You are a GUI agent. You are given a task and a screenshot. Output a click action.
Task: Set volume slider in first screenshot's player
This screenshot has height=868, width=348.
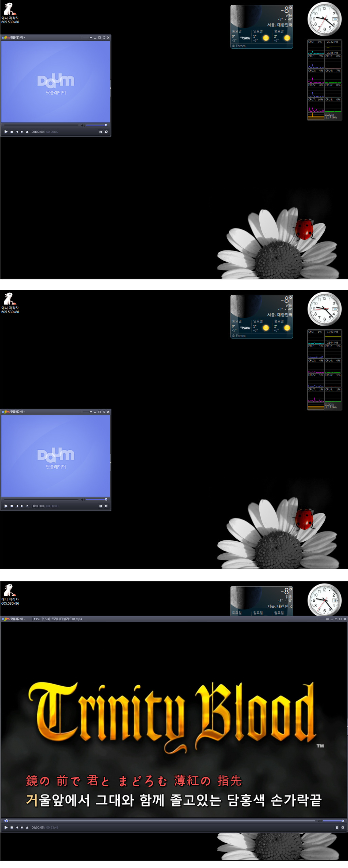tap(97, 125)
